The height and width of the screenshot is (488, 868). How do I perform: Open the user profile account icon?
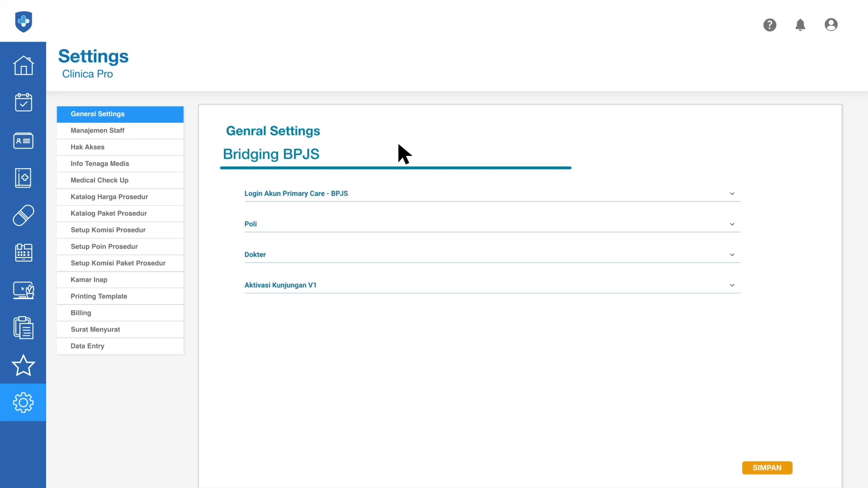(831, 25)
